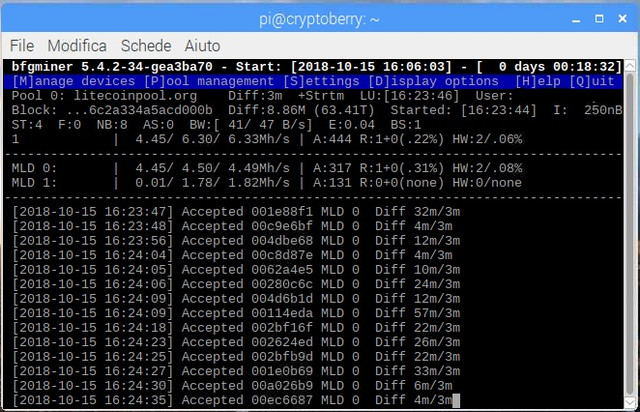Click the LU:[16:23:46] value
Viewport: 640px width, 412px height.
tap(410, 96)
